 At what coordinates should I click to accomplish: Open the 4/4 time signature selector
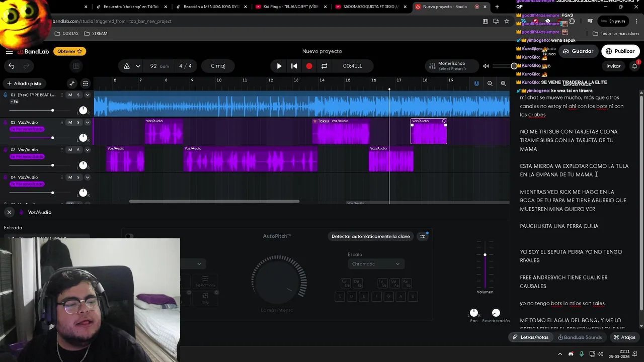185,66
